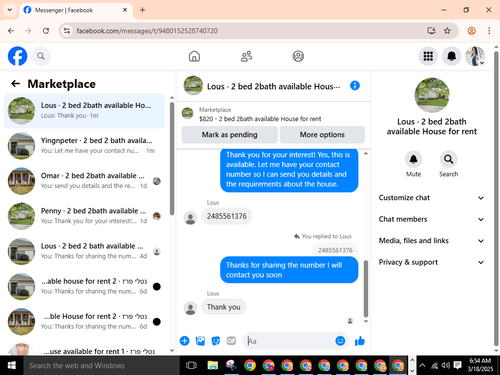Search in conversation with the magnifier icon
The width and height of the screenshot is (500, 375).
tap(448, 159)
